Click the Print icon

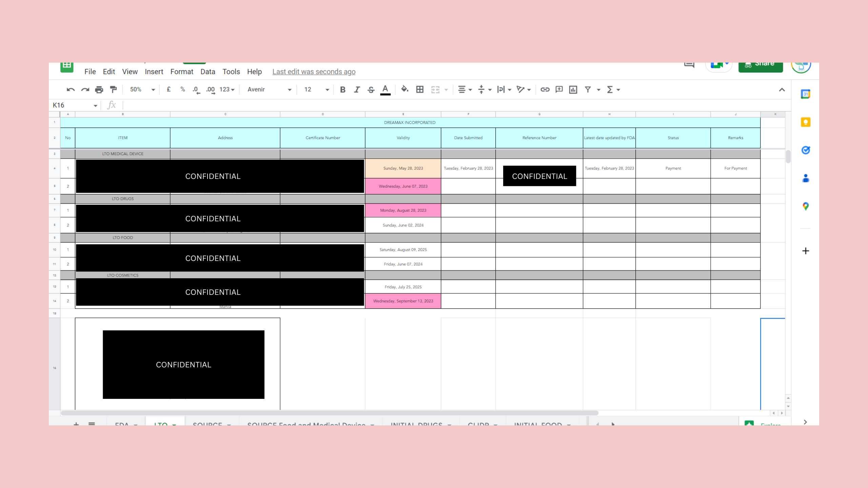click(99, 89)
